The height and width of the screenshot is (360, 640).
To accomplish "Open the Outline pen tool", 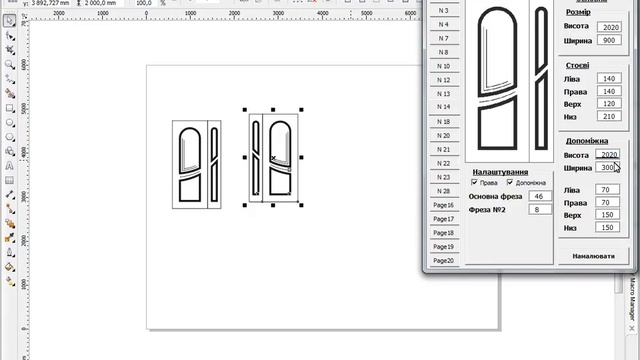I will click(9, 253).
